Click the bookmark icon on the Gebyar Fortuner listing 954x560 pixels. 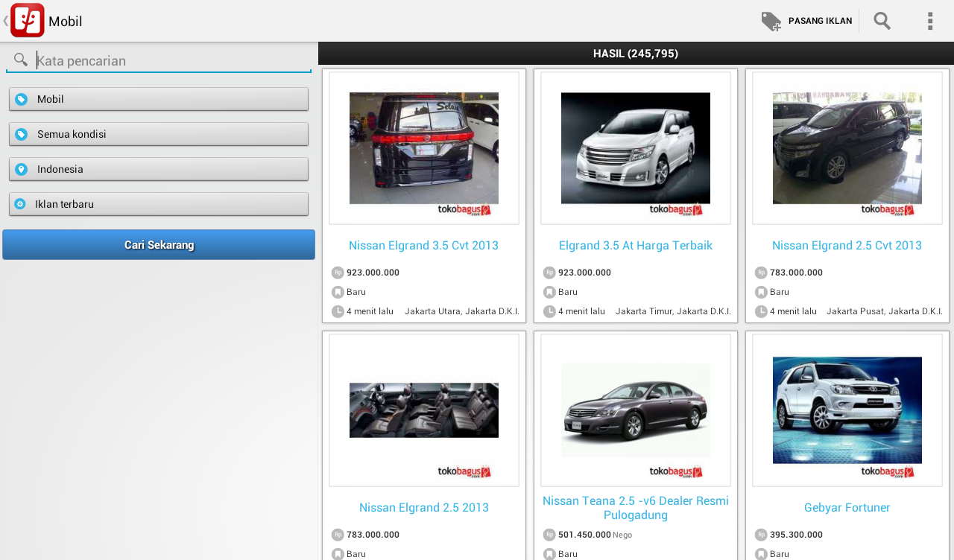761,554
